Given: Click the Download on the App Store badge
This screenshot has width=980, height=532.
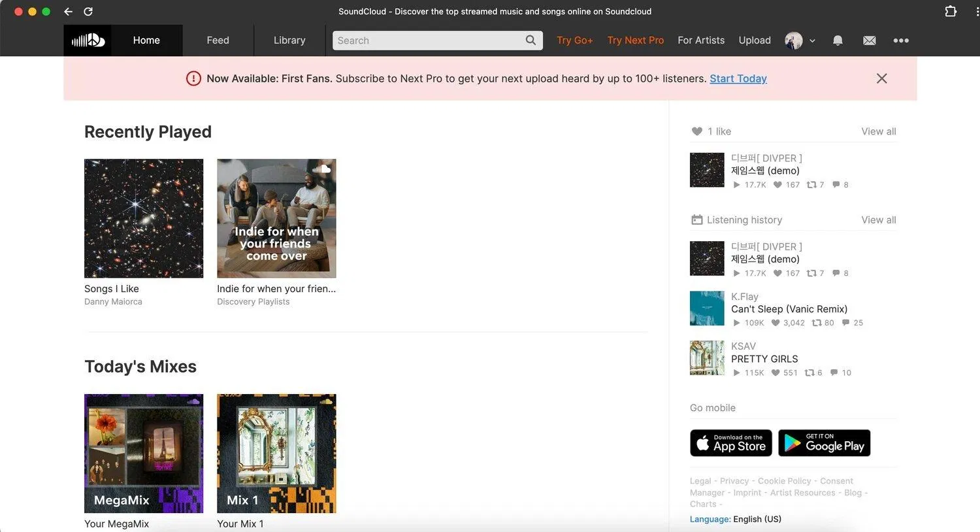Looking at the screenshot, I should pos(730,443).
